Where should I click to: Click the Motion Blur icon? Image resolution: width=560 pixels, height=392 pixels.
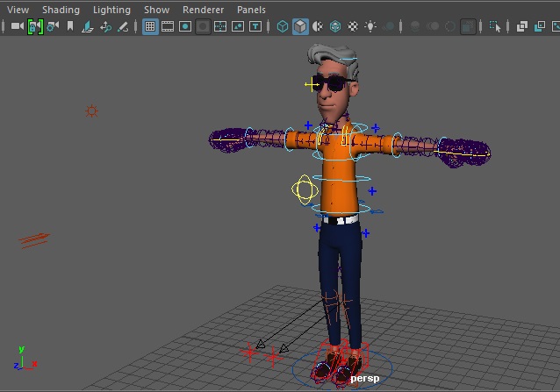(x=433, y=26)
